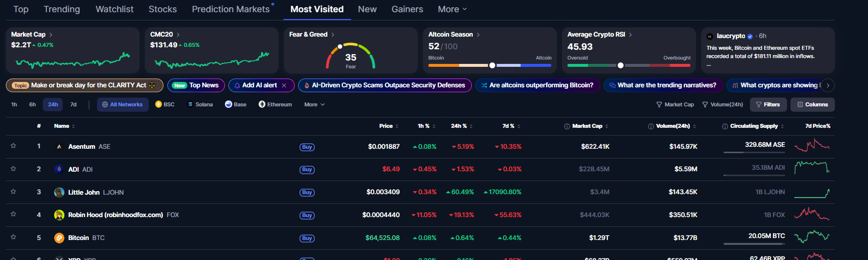Viewport: 868px width, 260px height.
Task: Click the Robin Hood fox token icon
Action: [x=59, y=215]
